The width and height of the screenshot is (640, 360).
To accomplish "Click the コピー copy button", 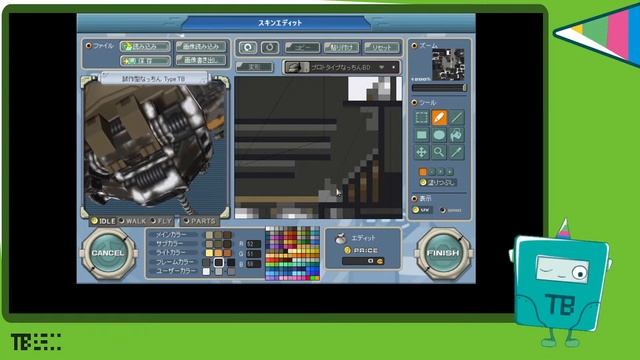I will (x=302, y=48).
